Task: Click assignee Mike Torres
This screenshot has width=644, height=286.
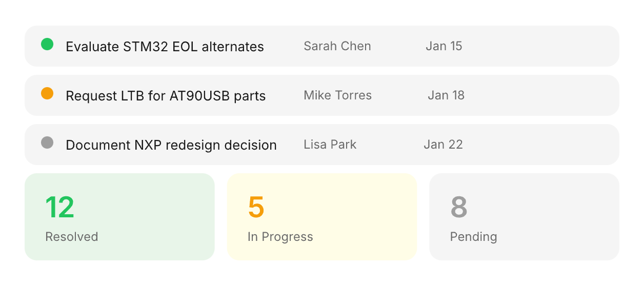Action: (337, 95)
